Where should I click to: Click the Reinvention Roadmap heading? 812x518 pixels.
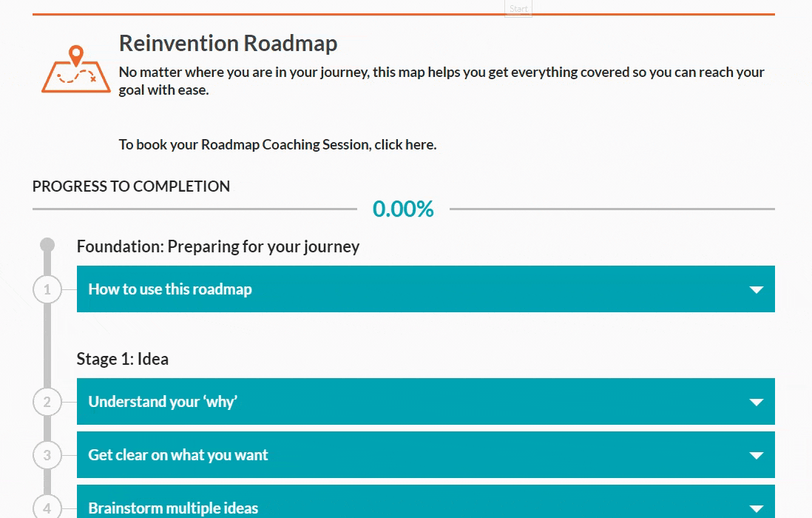pyautogui.click(x=228, y=43)
